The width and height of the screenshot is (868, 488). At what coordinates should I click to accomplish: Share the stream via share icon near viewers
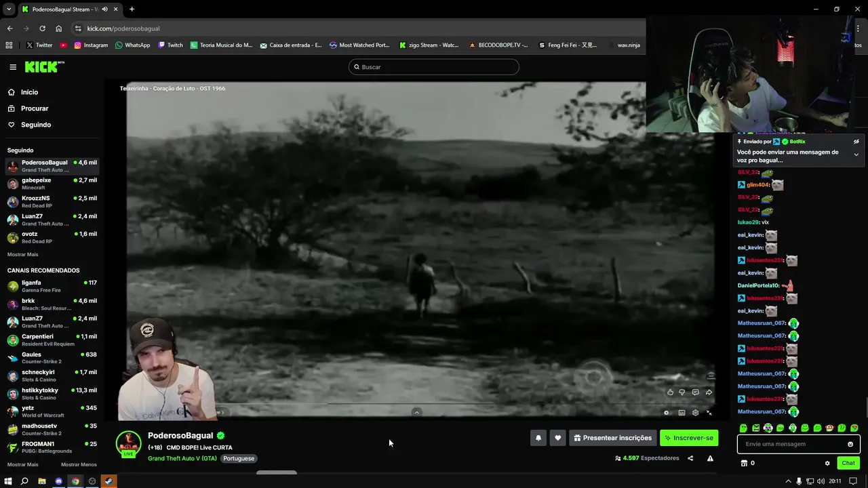(690, 458)
